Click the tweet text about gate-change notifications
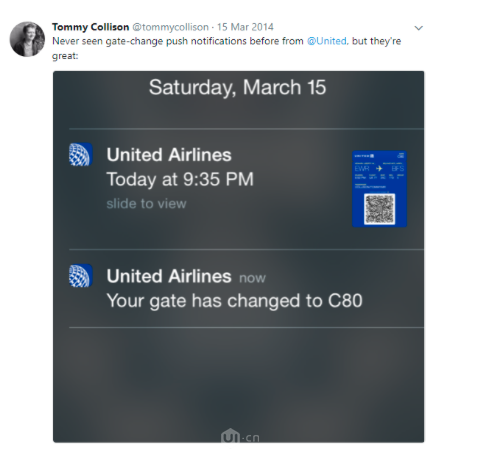 pyautogui.click(x=226, y=48)
